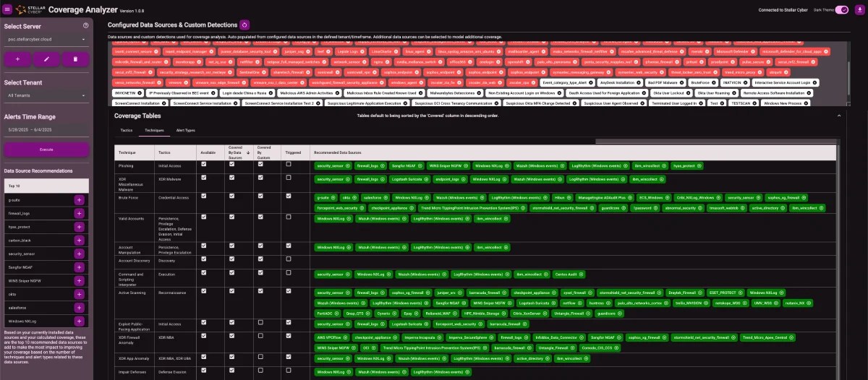
Task: Toggle Triggered checkbox for Active Scanning row
Action: point(289,291)
